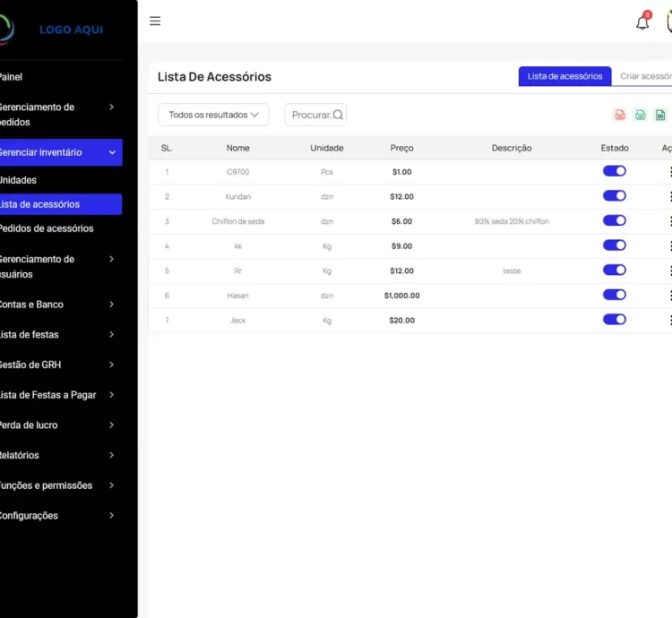Open the Pedidos de acessórios menu item
Image resolution: width=672 pixels, height=618 pixels.
[47, 228]
